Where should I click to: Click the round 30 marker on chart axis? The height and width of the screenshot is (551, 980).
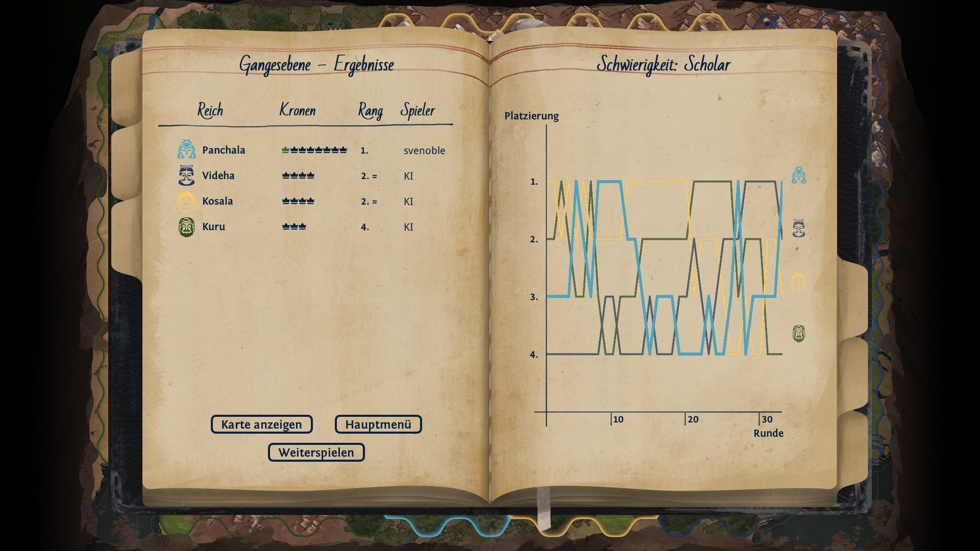click(x=766, y=419)
